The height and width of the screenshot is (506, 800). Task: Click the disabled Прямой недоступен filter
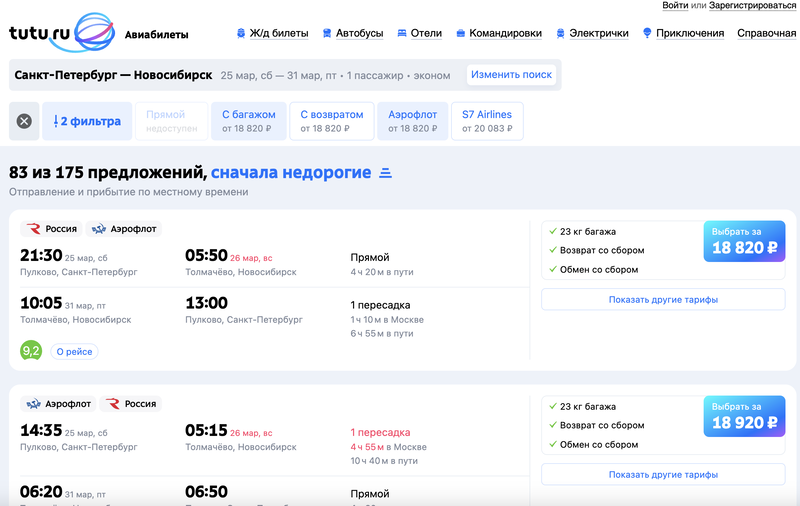click(171, 121)
